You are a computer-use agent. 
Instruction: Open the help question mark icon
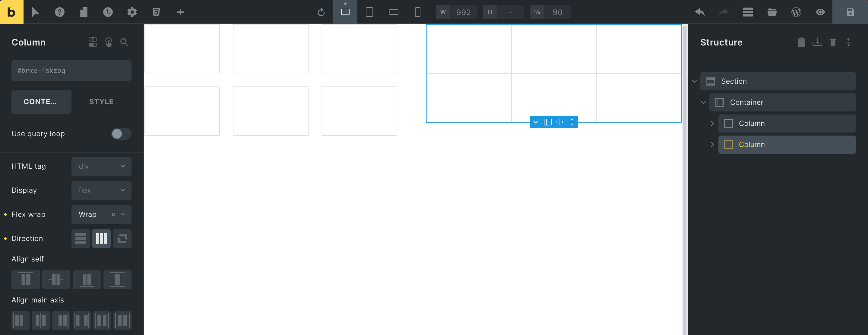60,12
